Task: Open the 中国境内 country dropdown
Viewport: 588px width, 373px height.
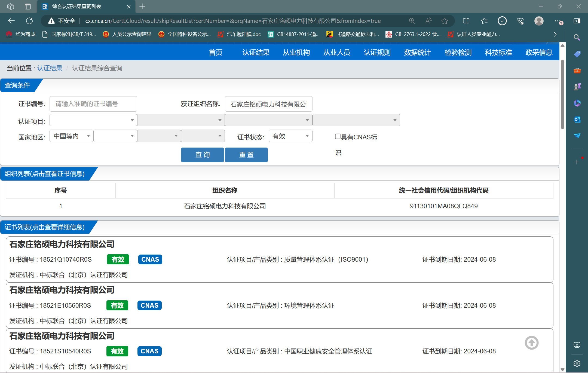Action: coord(71,136)
